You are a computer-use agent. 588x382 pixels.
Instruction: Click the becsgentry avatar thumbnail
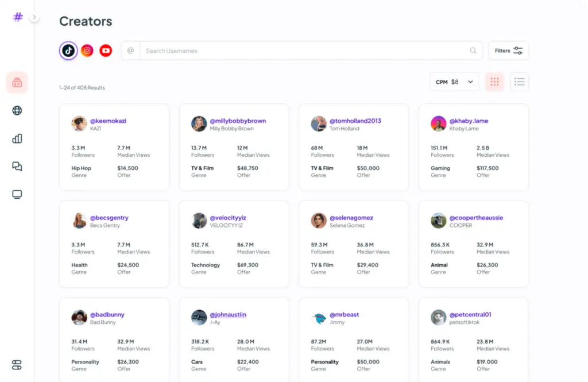(79, 220)
